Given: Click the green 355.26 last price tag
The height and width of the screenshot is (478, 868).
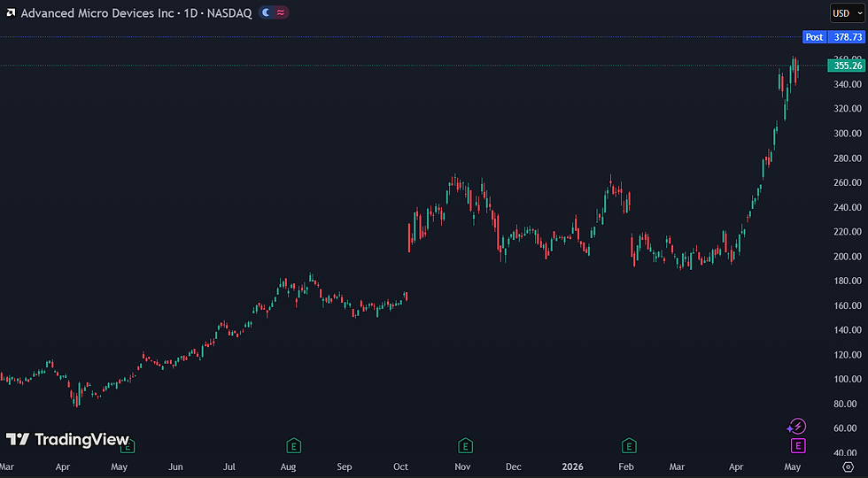Looking at the screenshot, I should [847, 66].
